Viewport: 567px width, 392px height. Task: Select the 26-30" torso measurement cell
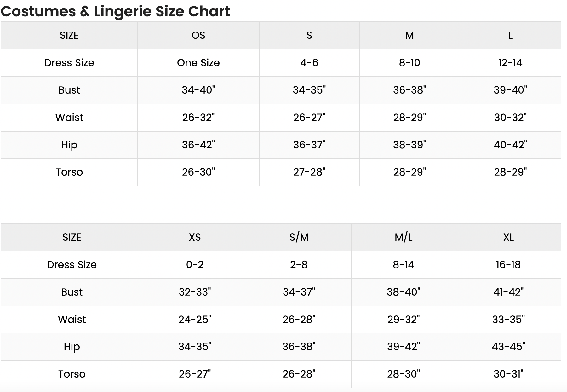point(198,172)
